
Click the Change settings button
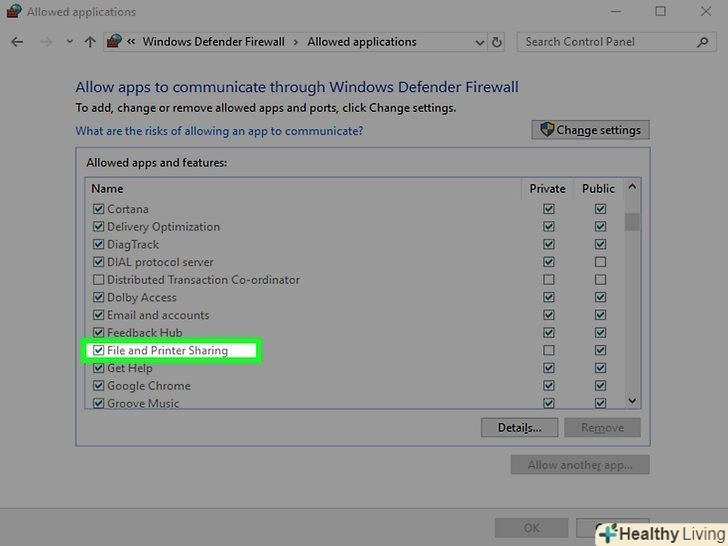click(x=590, y=130)
